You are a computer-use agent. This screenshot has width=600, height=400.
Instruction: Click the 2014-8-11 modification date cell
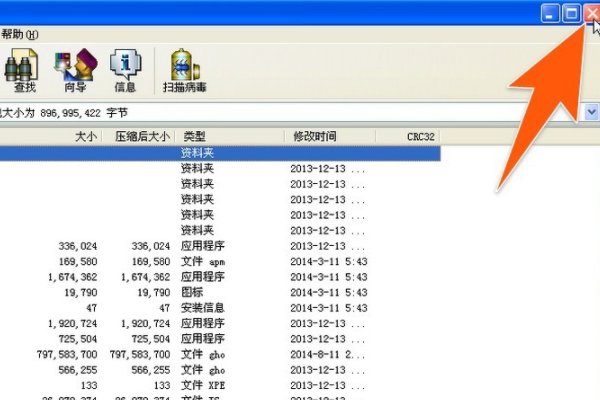(328, 355)
